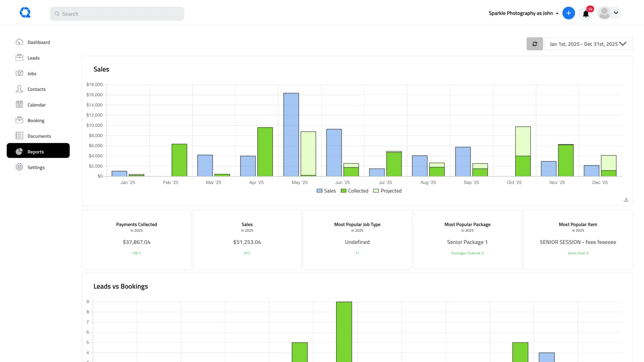Screen dimensions: 644x362
Task: Download the Sales chart data
Action: pos(626,199)
